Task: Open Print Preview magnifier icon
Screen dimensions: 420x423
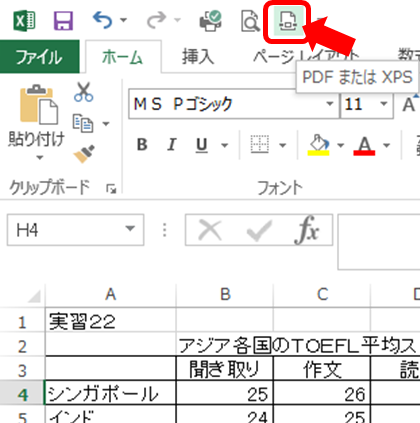Action: [x=250, y=21]
